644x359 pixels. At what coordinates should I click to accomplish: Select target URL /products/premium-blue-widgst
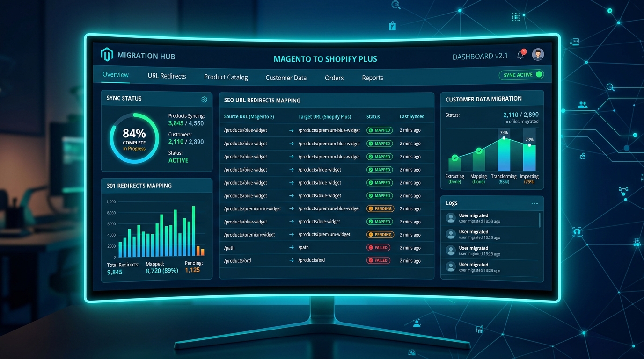329,144
